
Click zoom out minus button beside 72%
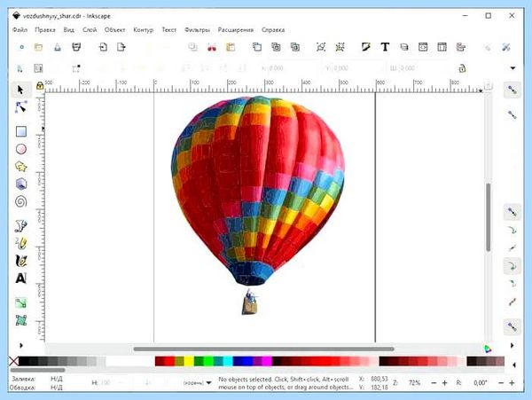point(434,383)
